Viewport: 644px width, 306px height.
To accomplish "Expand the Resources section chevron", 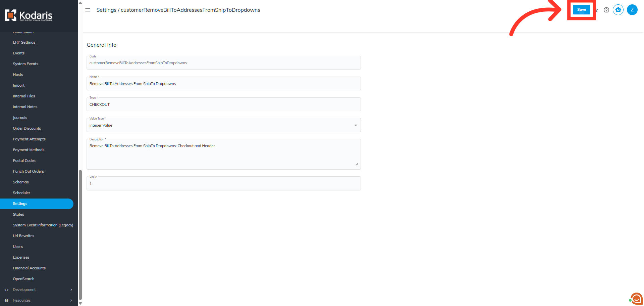I will point(71,300).
